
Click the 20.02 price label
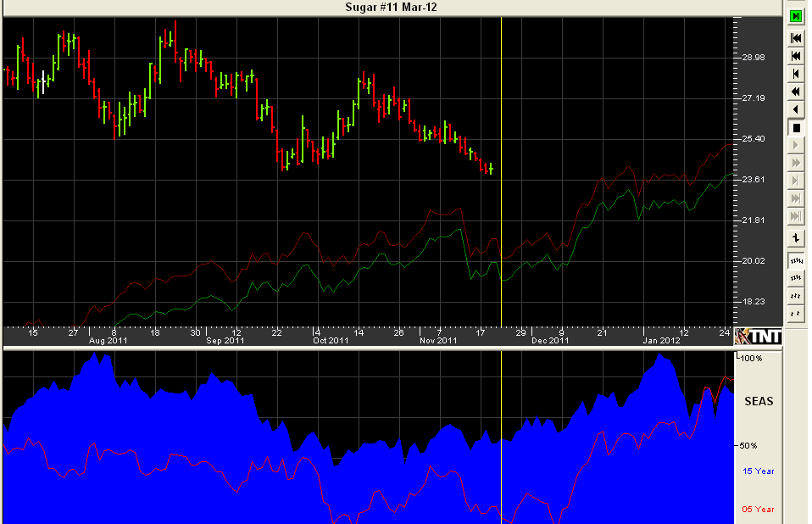point(753,261)
